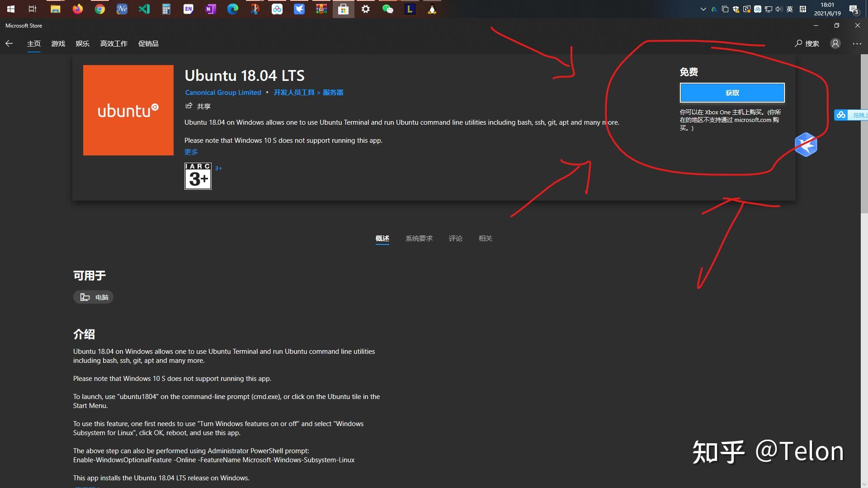Open the 促销品 tab
Image resolution: width=868 pixels, height=488 pixels.
point(148,43)
